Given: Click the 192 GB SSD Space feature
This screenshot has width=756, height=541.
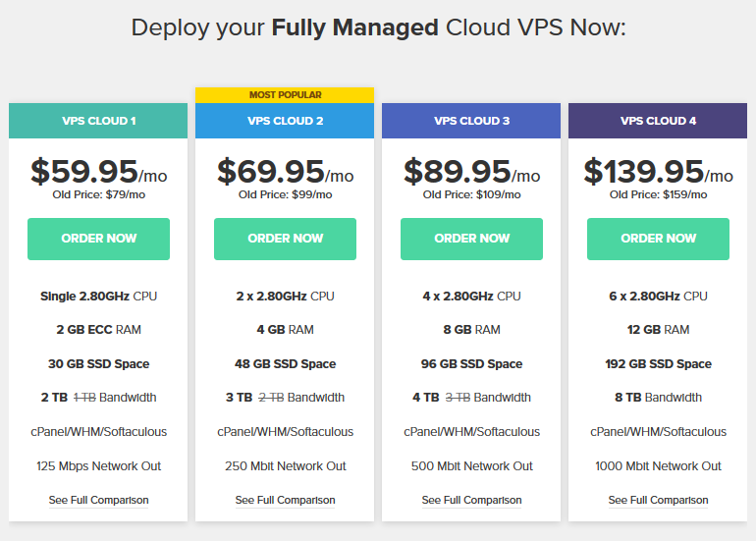Looking at the screenshot, I should point(658,364).
